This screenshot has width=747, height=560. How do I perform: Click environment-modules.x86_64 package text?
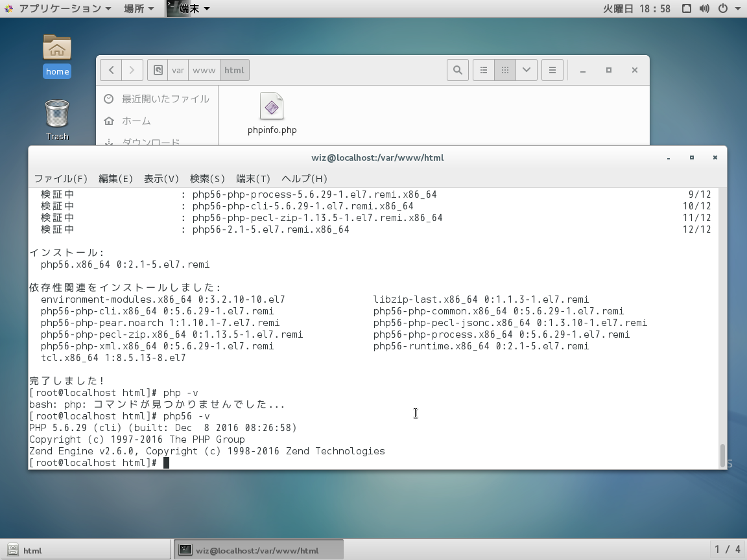(x=163, y=299)
